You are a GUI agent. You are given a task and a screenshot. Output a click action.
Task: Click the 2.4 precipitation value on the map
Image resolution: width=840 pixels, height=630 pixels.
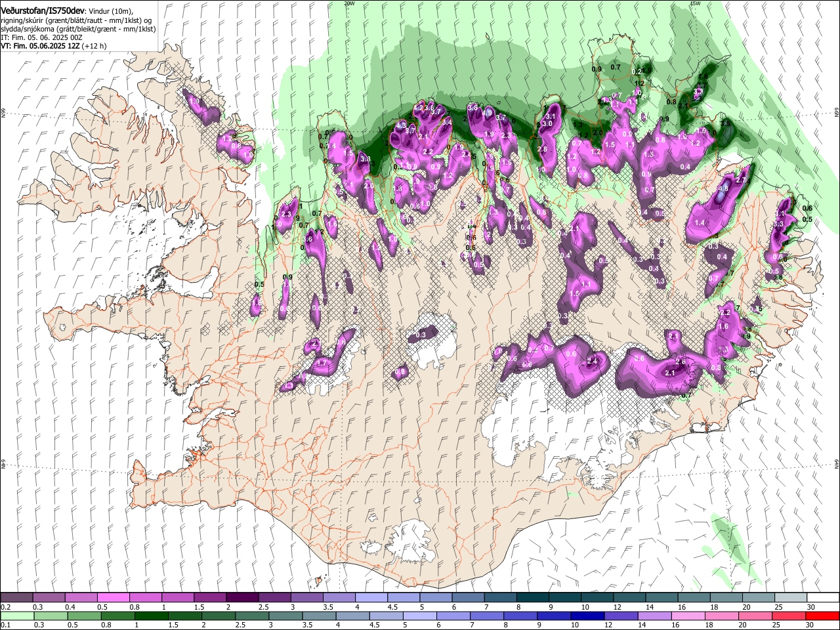tap(593, 361)
